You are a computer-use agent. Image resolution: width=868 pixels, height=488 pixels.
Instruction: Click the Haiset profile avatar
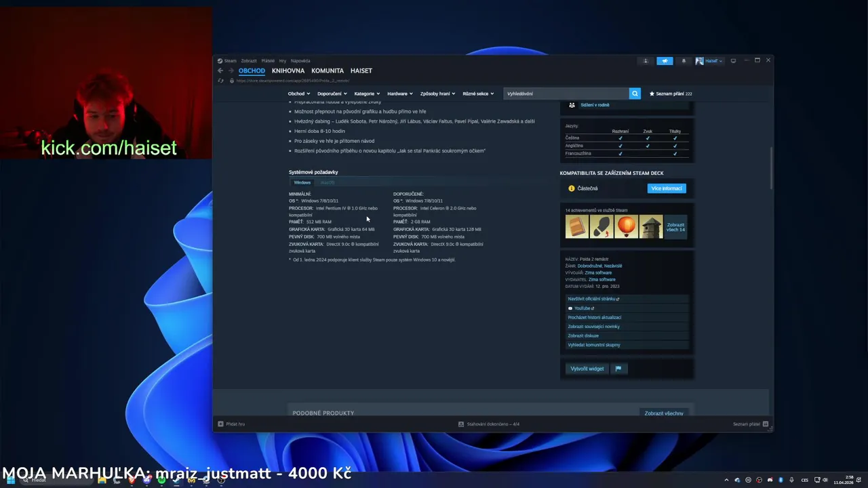[x=699, y=61]
